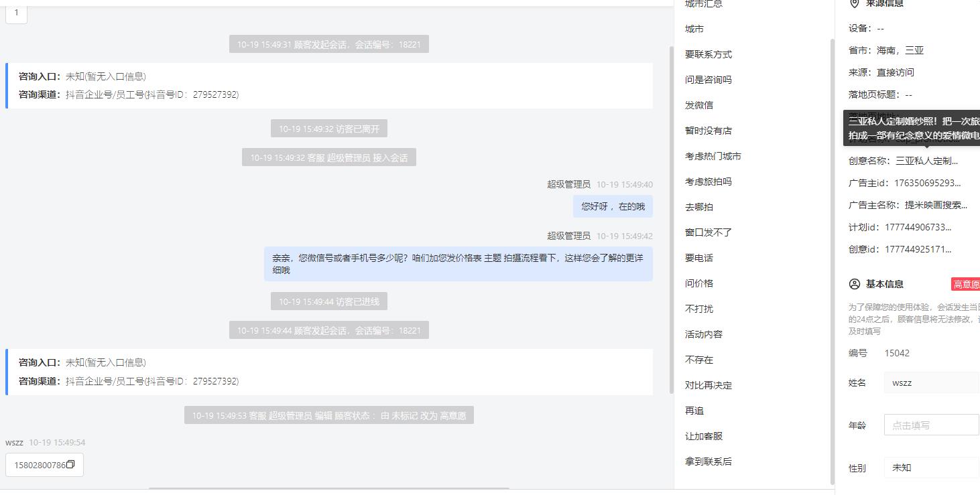Edit the 姓名 field containing wszz

pos(932,382)
